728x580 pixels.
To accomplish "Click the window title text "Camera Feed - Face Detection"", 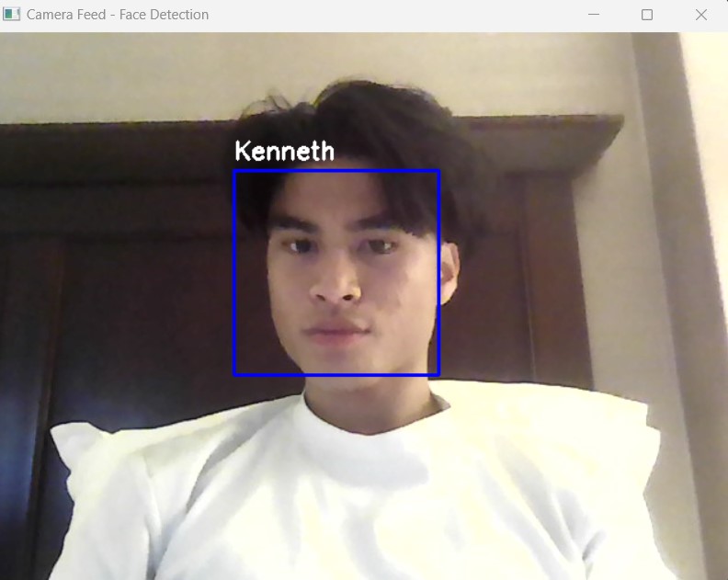I will pos(118,15).
